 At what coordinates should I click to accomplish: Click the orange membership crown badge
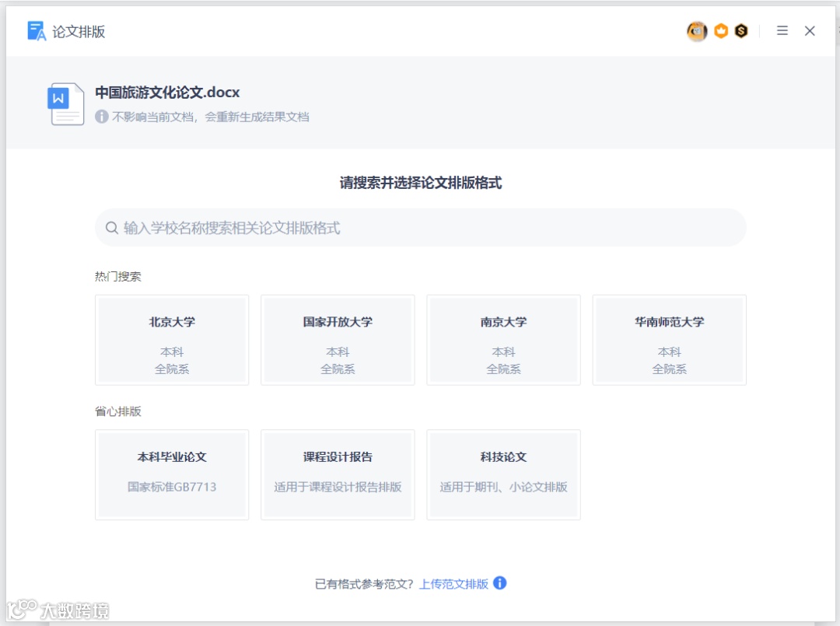721,31
